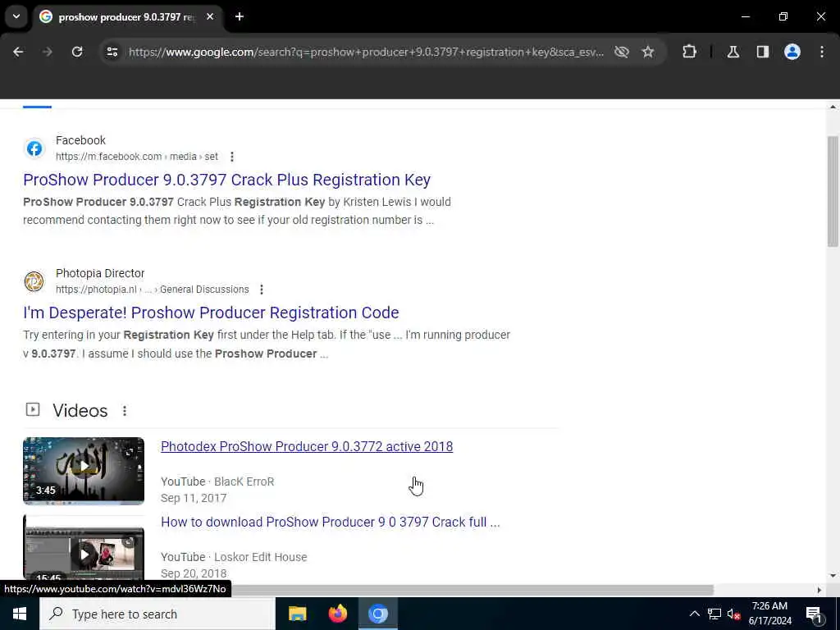
Task: Click the m.facebook.com URL breadcrumb
Action: pyautogui.click(x=137, y=157)
